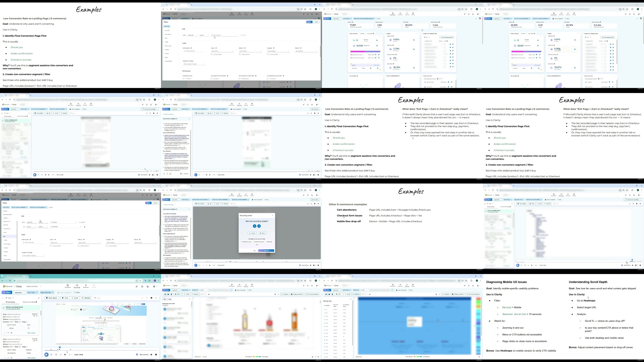Close the Recording ended dialog with X

click(272, 215)
